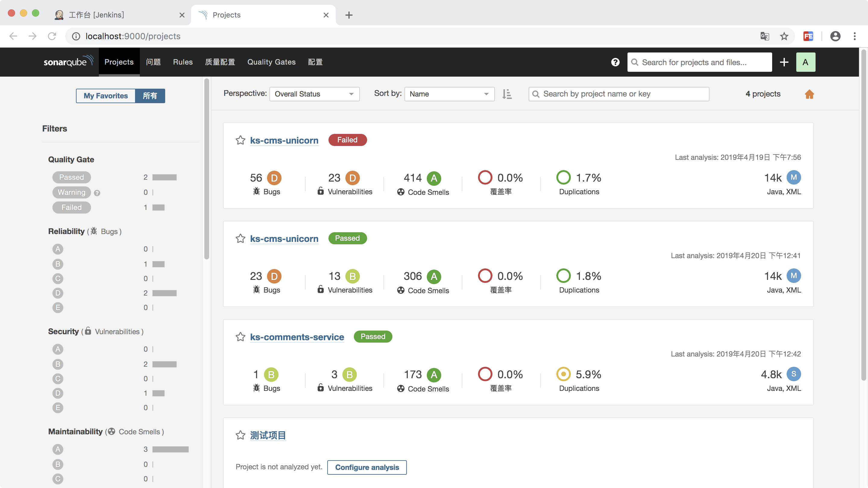The width and height of the screenshot is (868, 488).
Task: Filter by Failed quality gate badge
Action: point(71,208)
